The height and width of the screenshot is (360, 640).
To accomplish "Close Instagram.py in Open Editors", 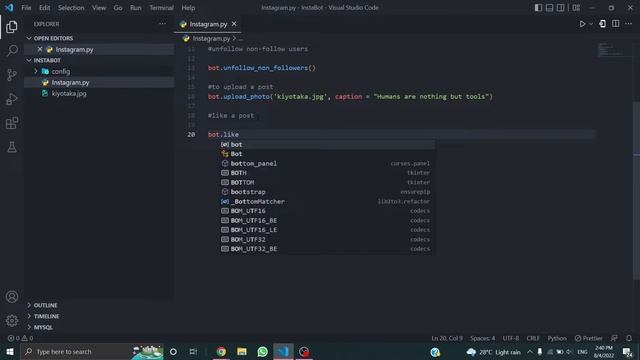I will pos(40,49).
